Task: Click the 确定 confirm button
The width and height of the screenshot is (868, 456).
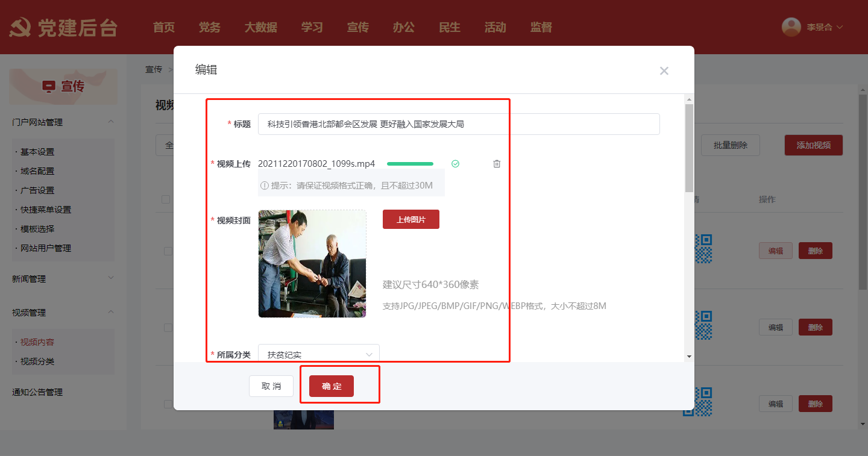Action: click(x=332, y=386)
